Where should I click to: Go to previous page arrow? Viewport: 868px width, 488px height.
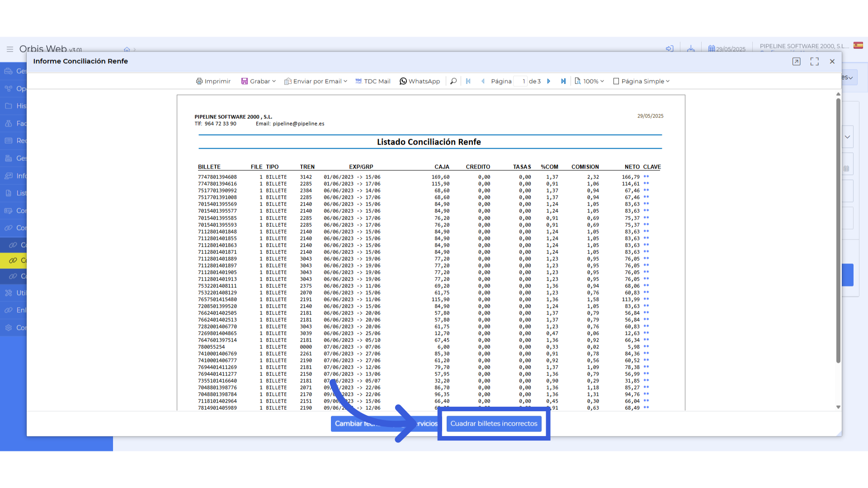pos(483,81)
